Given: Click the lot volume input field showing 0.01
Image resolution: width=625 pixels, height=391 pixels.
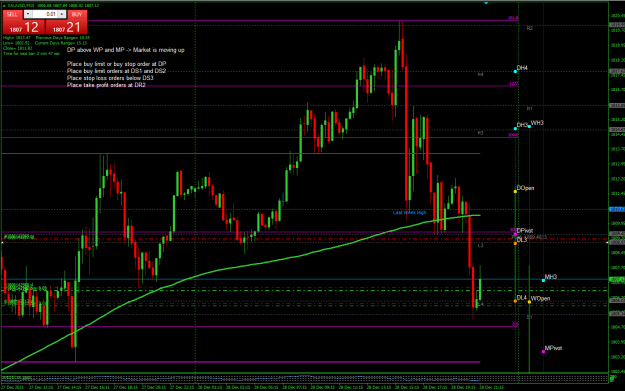Looking at the screenshot, I should (45, 14).
